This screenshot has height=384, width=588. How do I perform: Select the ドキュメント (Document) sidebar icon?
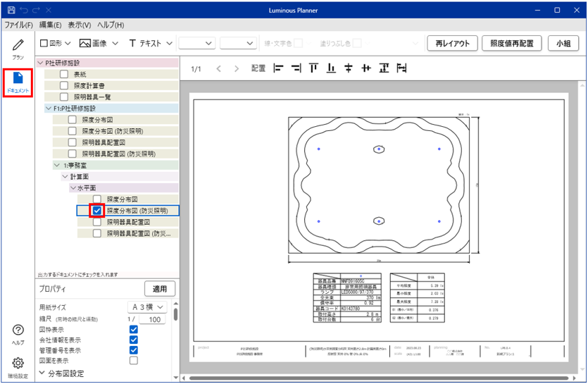click(18, 82)
